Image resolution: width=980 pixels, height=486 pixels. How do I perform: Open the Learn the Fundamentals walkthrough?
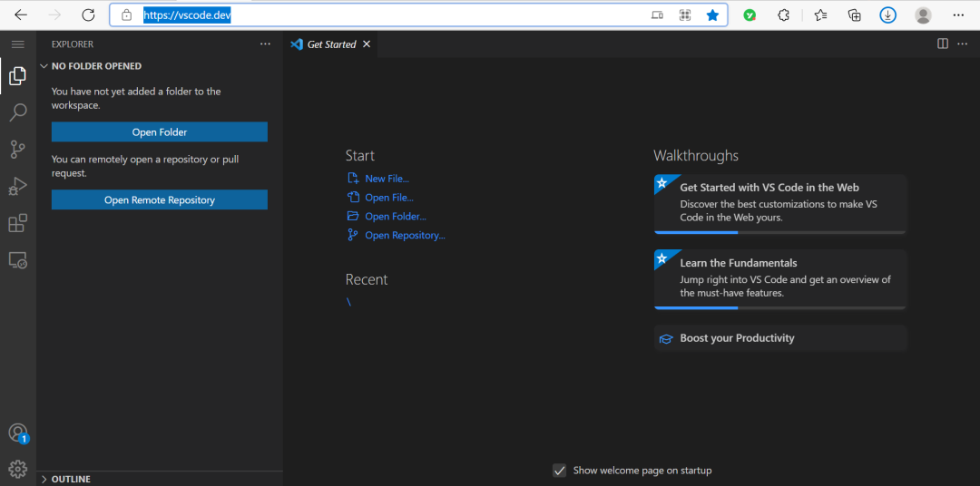click(x=780, y=279)
